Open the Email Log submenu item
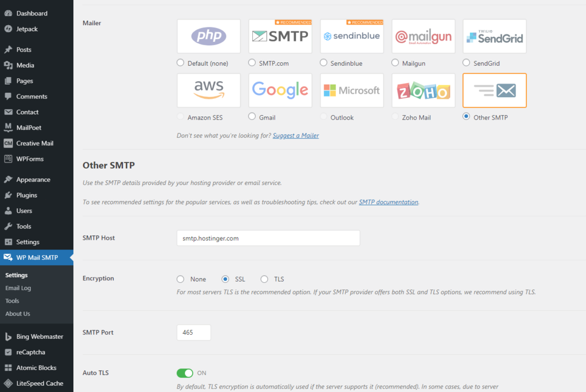The width and height of the screenshot is (586, 392). (18, 288)
